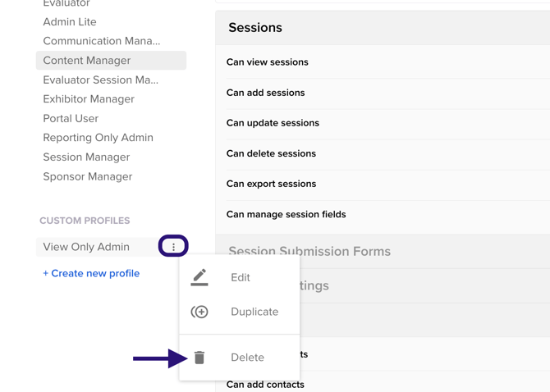Select the Exhibitor Manager profile
This screenshot has width=550, height=392.
coord(89,99)
